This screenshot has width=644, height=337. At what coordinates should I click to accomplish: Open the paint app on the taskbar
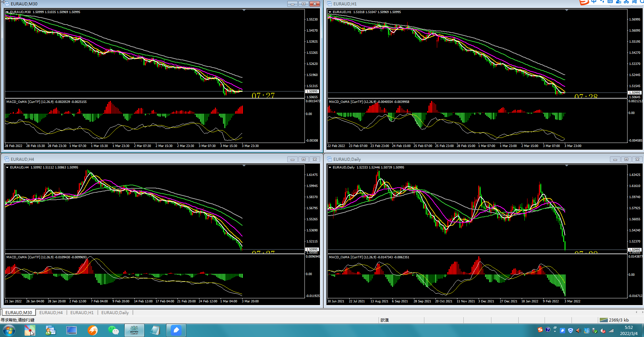pos(30,330)
